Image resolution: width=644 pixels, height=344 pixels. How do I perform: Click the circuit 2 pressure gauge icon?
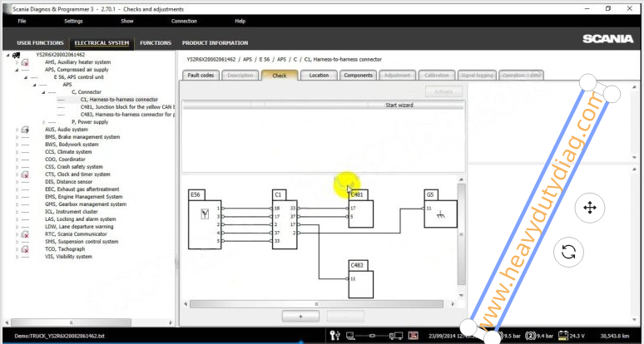tap(530, 336)
